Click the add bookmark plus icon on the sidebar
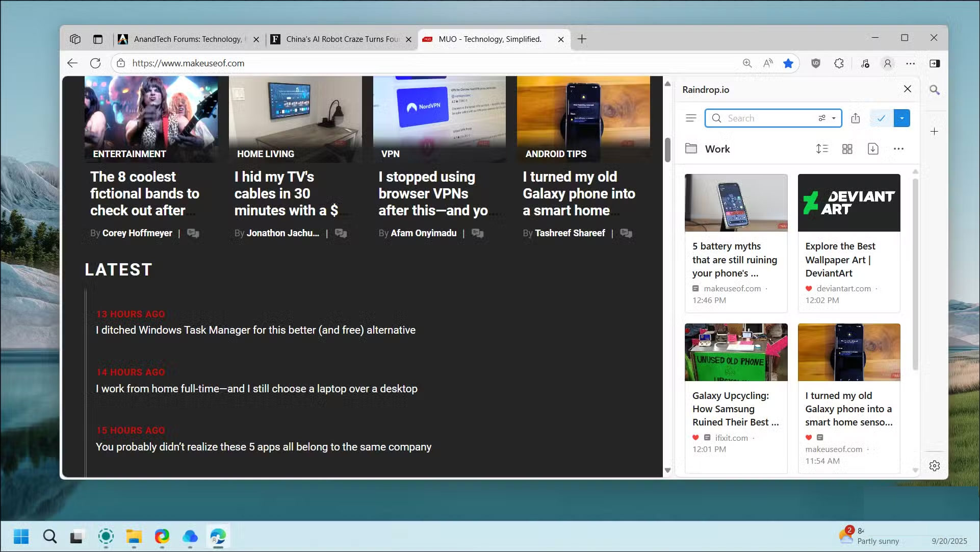The height and width of the screenshot is (552, 980). coord(934,131)
